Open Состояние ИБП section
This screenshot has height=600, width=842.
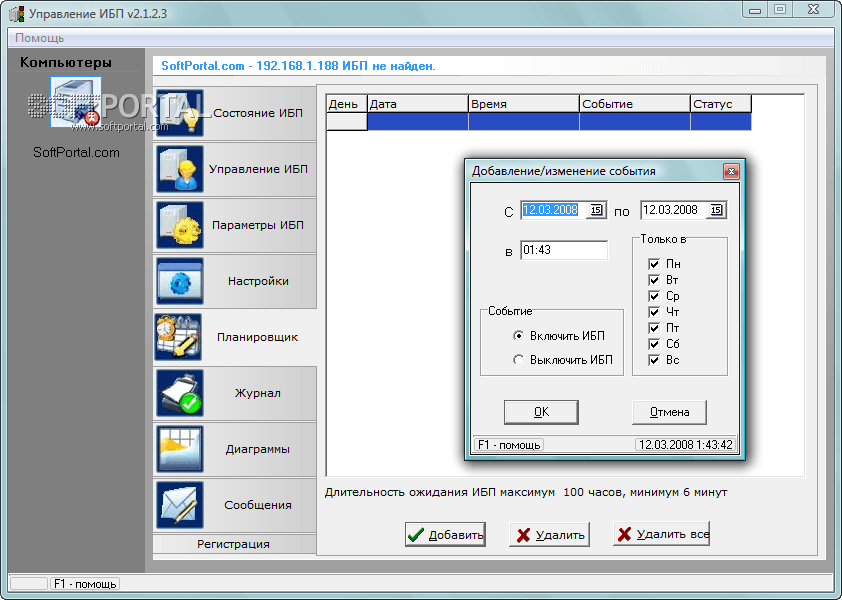pos(235,113)
